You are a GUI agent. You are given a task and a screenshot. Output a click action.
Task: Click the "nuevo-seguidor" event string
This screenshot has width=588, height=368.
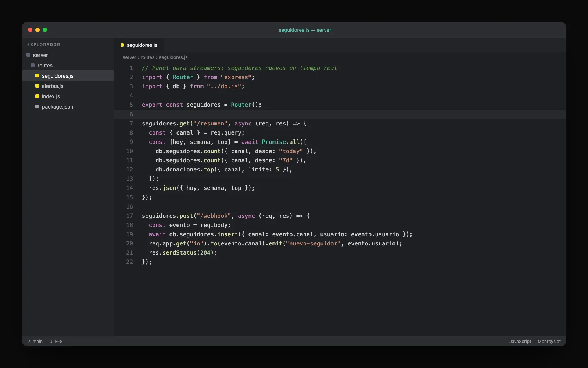(313, 244)
